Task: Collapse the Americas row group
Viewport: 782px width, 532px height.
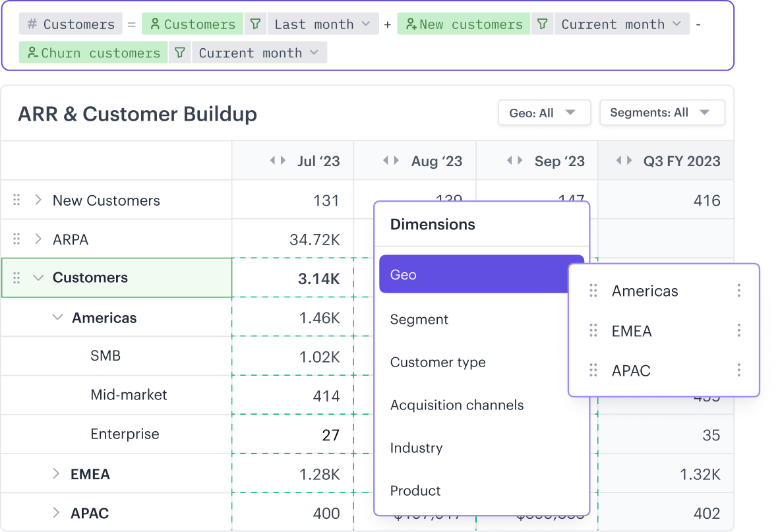Action: coord(58,318)
